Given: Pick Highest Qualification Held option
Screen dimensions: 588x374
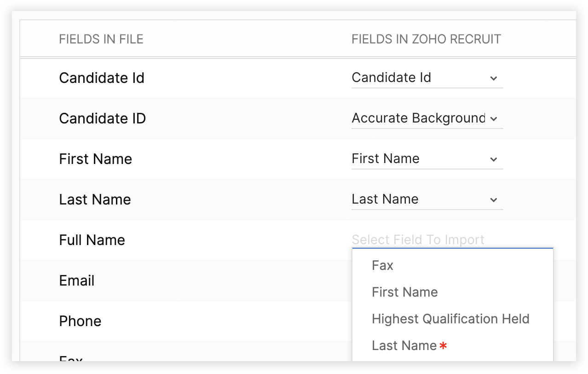Looking at the screenshot, I should pyautogui.click(x=450, y=319).
